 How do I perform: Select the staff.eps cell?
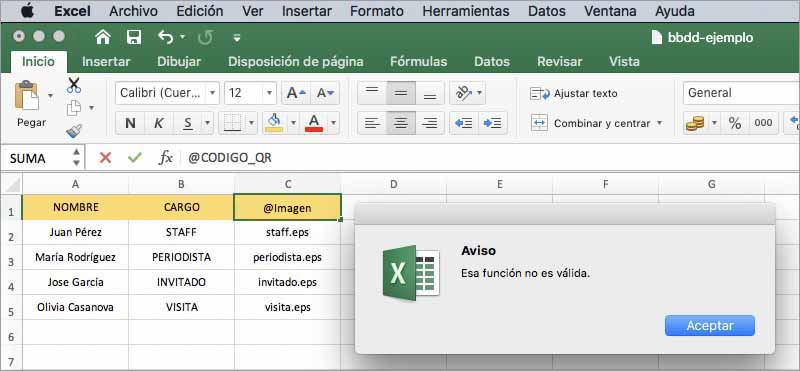[x=287, y=232]
